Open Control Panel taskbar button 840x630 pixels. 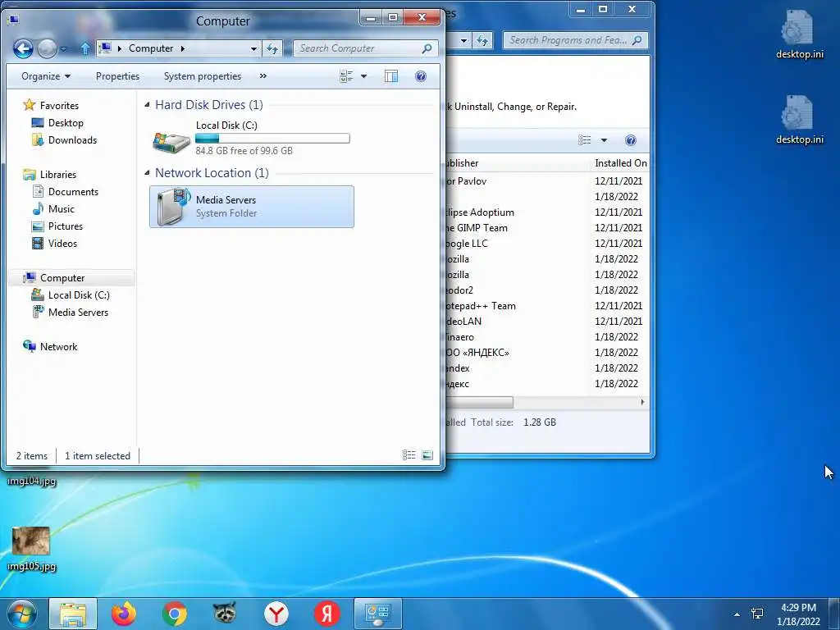pyautogui.click(x=377, y=614)
